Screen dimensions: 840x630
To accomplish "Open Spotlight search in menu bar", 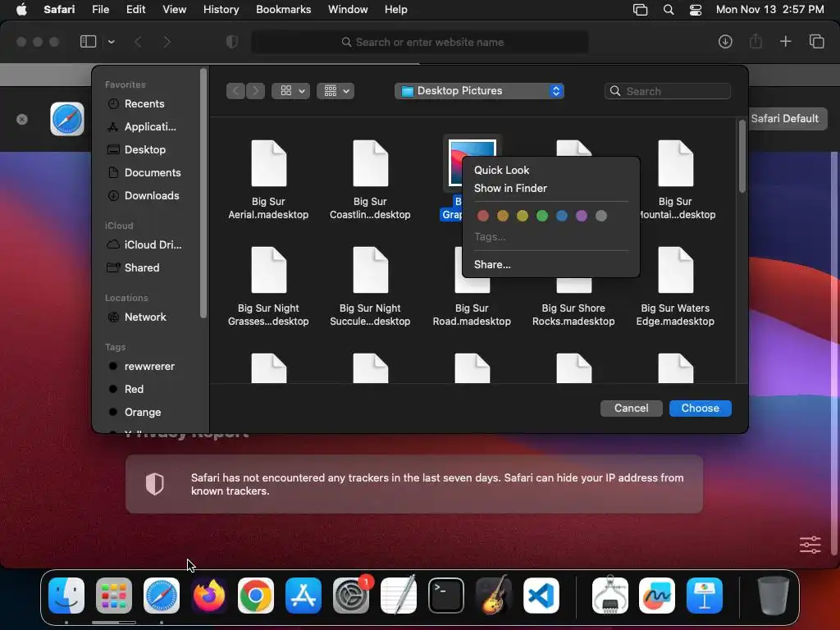I will tap(669, 10).
